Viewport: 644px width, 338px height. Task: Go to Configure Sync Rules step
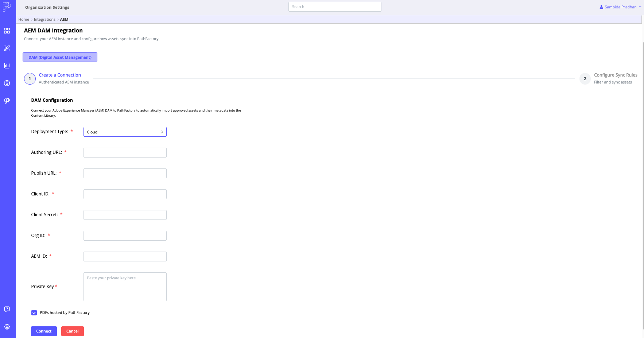click(616, 75)
